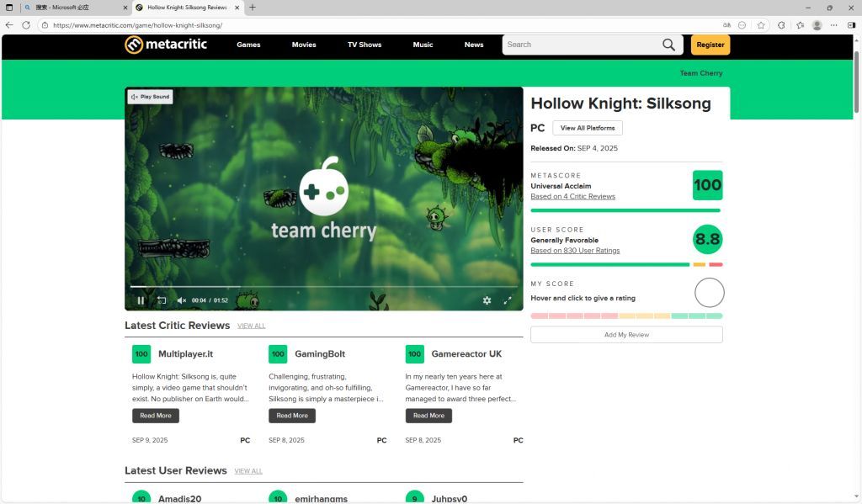Open Based on 4 Critic Reviews link

pos(572,197)
